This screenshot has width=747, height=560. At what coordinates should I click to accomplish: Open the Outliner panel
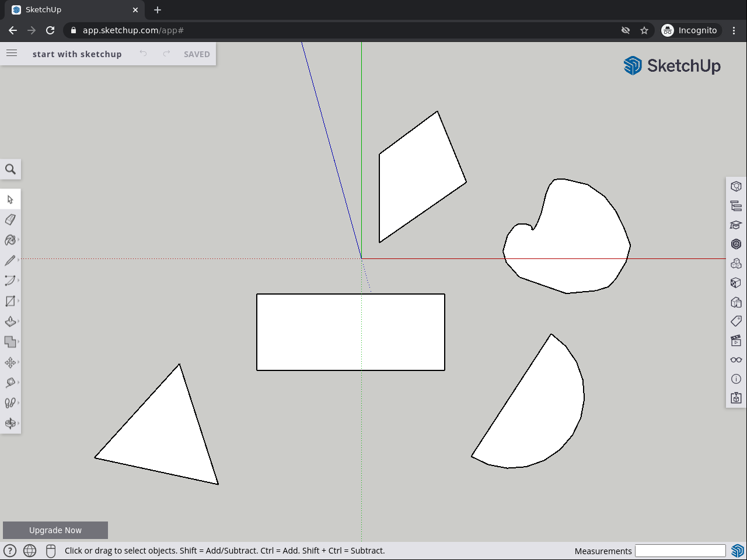click(736, 206)
